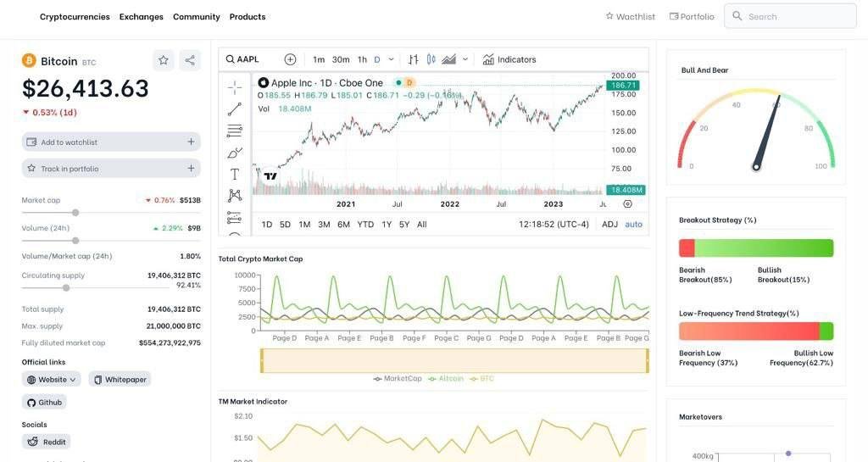Select the area chart style icon
Screen dimensions: 868x462
coord(449,59)
